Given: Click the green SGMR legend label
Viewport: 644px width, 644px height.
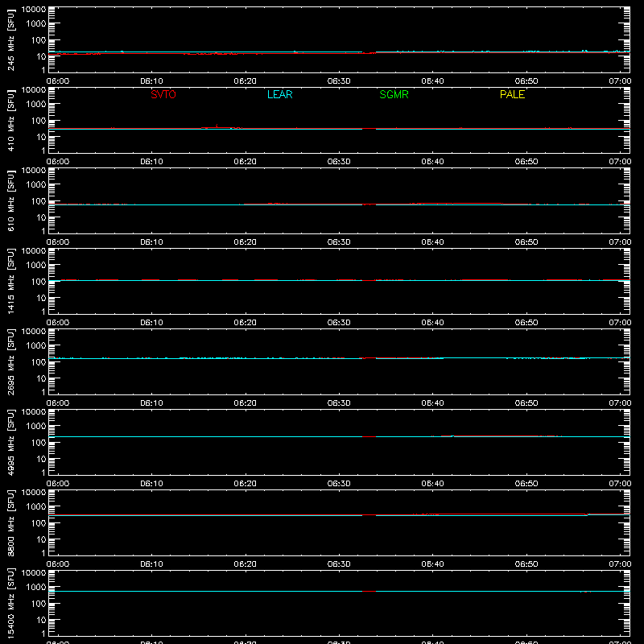Looking at the screenshot, I should [x=394, y=94].
